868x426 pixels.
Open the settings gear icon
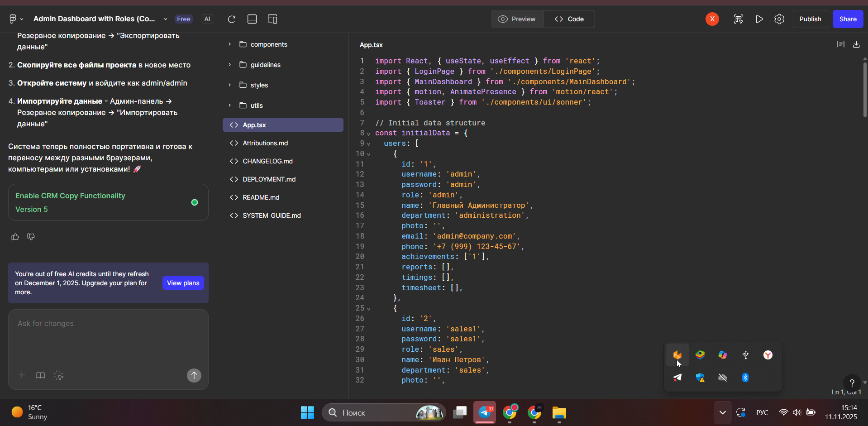[779, 19]
